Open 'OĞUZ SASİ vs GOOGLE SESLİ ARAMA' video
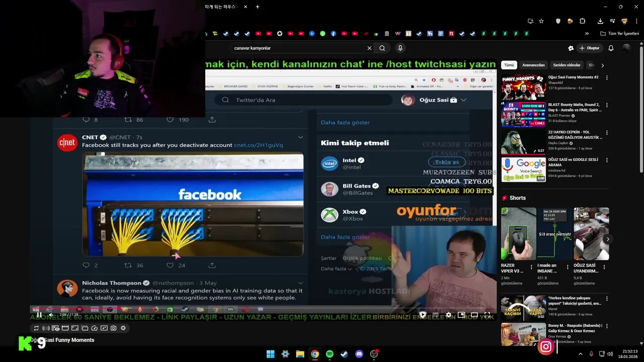 tap(523, 169)
